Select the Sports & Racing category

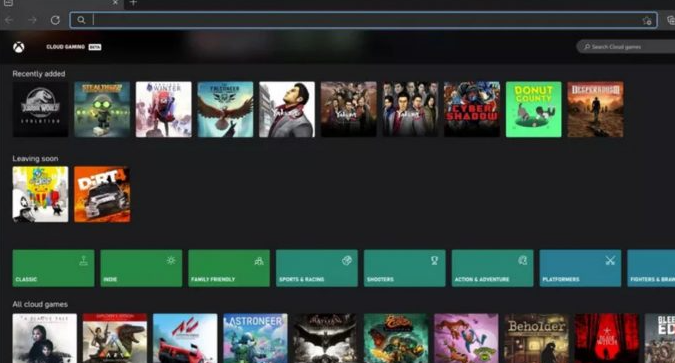317,268
